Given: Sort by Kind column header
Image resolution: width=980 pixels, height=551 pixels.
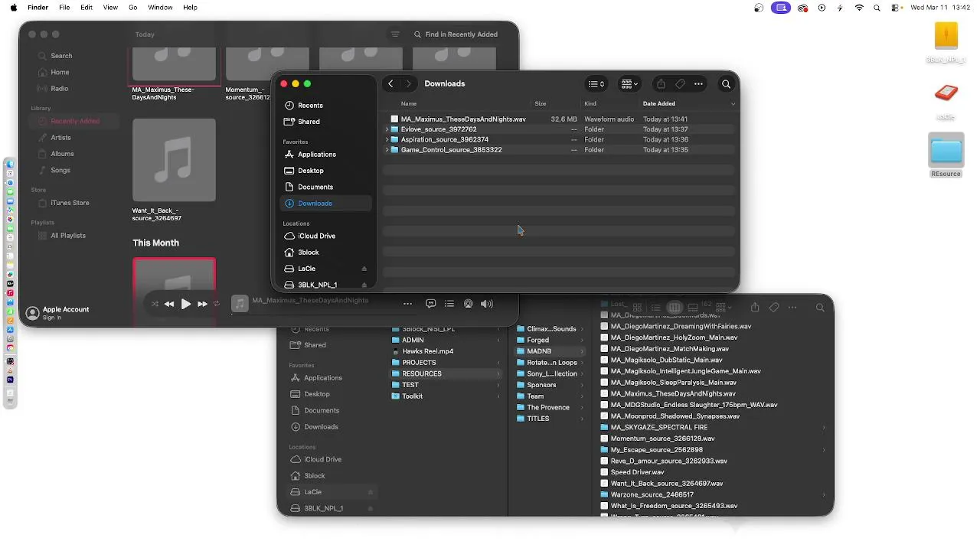Looking at the screenshot, I should tap(590, 103).
